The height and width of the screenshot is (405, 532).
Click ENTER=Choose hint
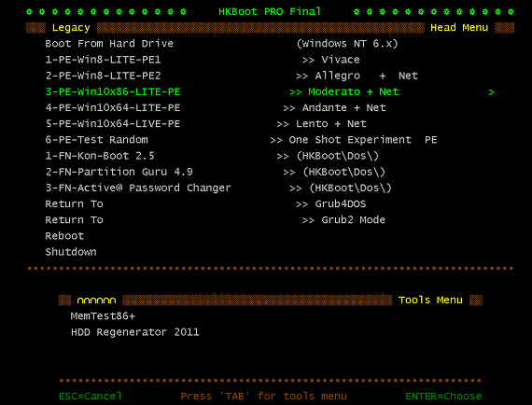pos(443,397)
